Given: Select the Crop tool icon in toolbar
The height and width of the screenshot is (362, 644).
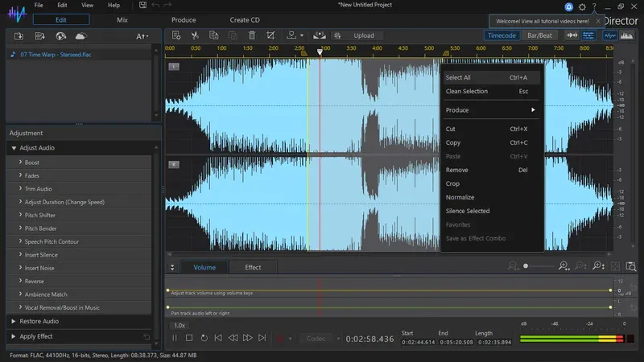Looking at the screenshot, I should [270, 35].
